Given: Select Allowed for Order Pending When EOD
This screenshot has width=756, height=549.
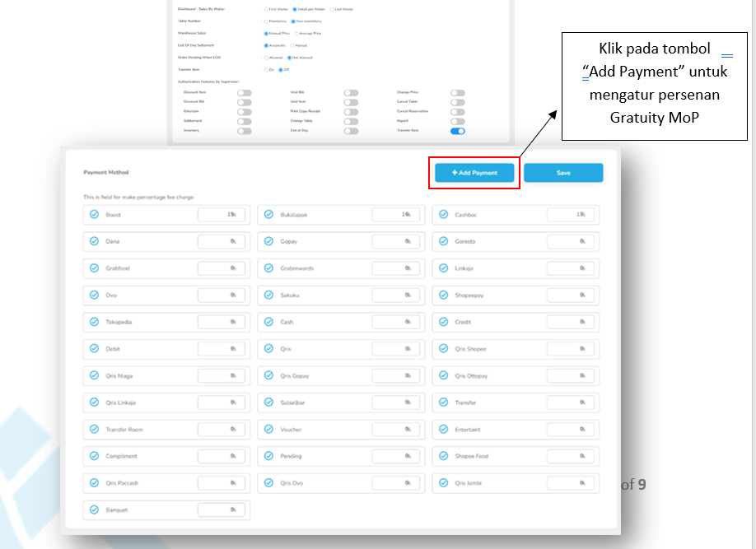Looking at the screenshot, I should 266,58.
